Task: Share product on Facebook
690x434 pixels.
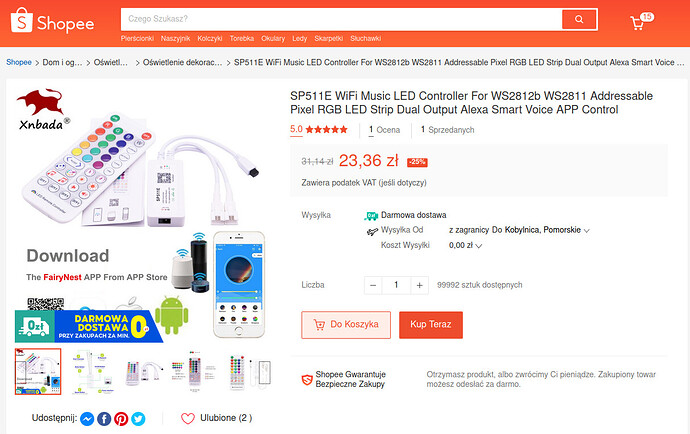Action: (x=105, y=419)
